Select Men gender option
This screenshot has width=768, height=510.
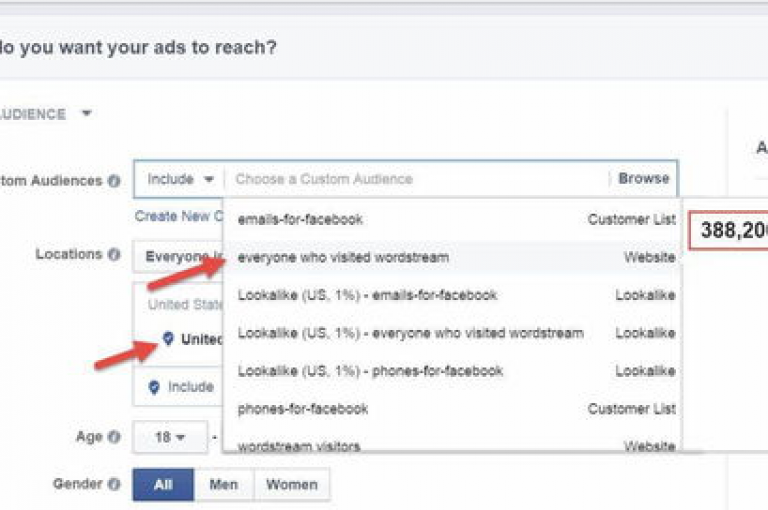224,485
